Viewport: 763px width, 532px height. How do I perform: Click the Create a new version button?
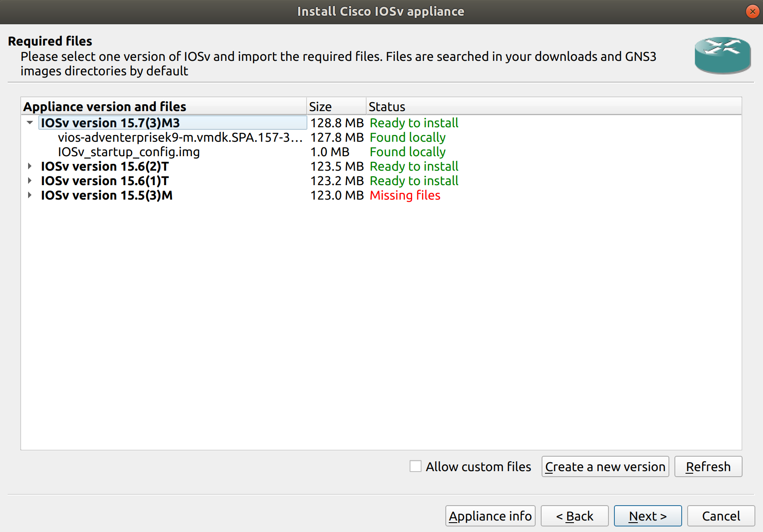[x=605, y=466]
